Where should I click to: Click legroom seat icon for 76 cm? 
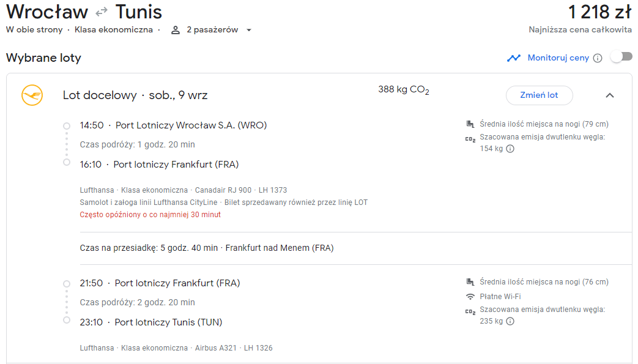point(470,282)
